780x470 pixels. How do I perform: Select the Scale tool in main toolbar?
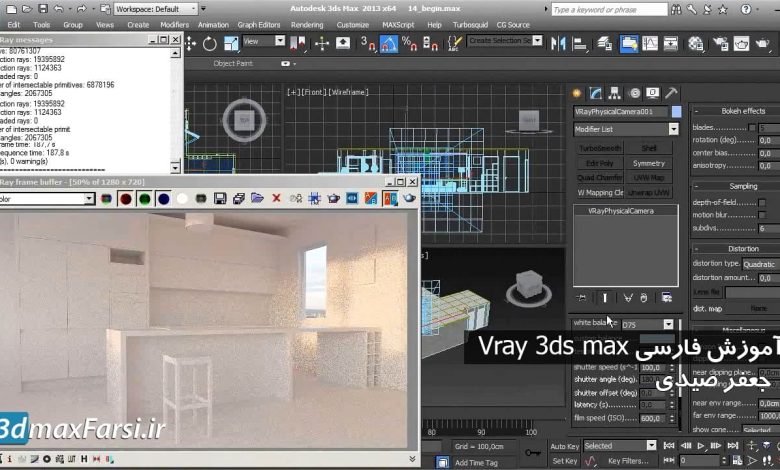click(231, 44)
